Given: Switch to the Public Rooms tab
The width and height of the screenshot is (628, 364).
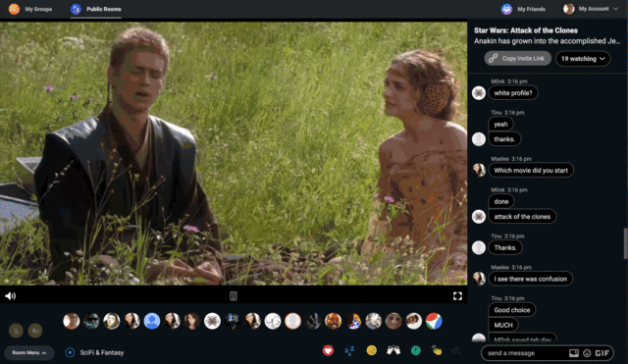Looking at the screenshot, I should (96, 9).
